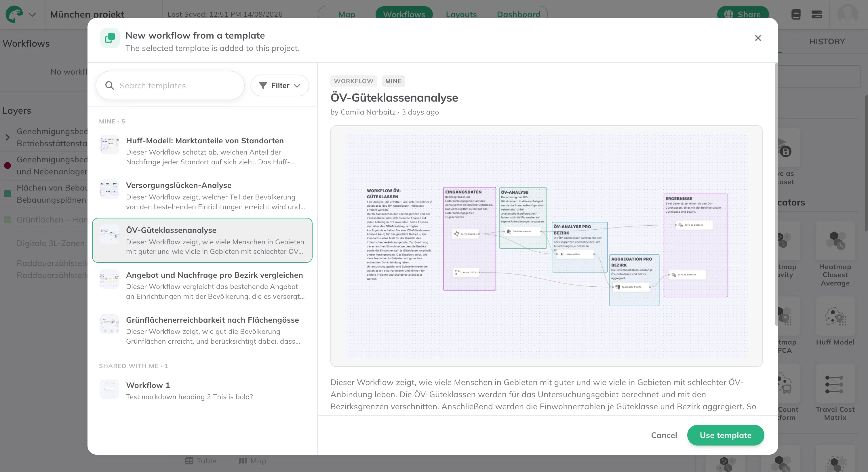This screenshot has width=868, height=472.
Task: Click the green template icon in dialog header
Action: 110,38
